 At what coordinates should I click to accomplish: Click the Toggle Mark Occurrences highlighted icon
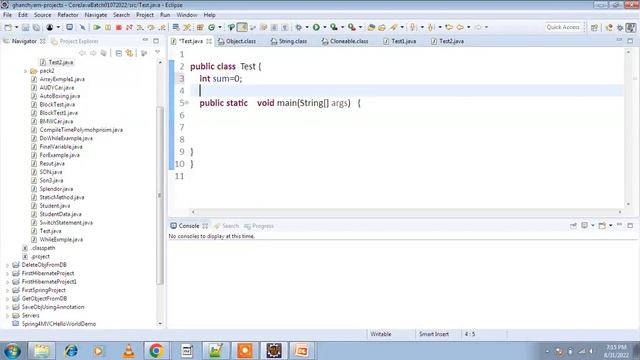pos(242,27)
